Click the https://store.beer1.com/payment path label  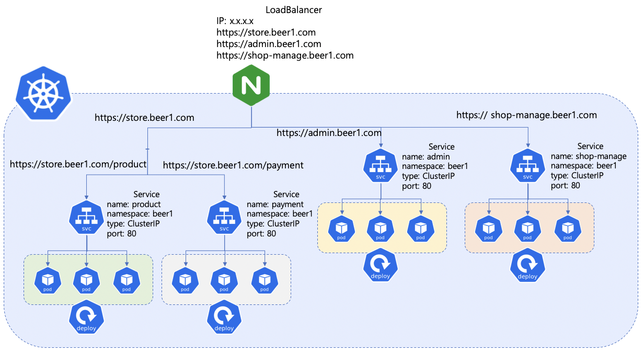pyautogui.click(x=233, y=165)
